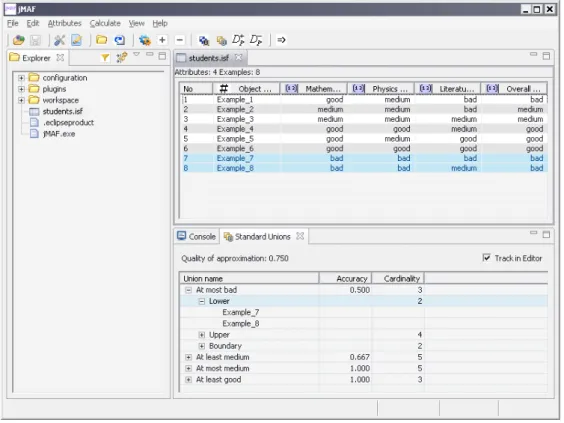This screenshot has width=564, height=423.
Task: Toggle the Track in Editor checkbox
Action: click(x=486, y=258)
